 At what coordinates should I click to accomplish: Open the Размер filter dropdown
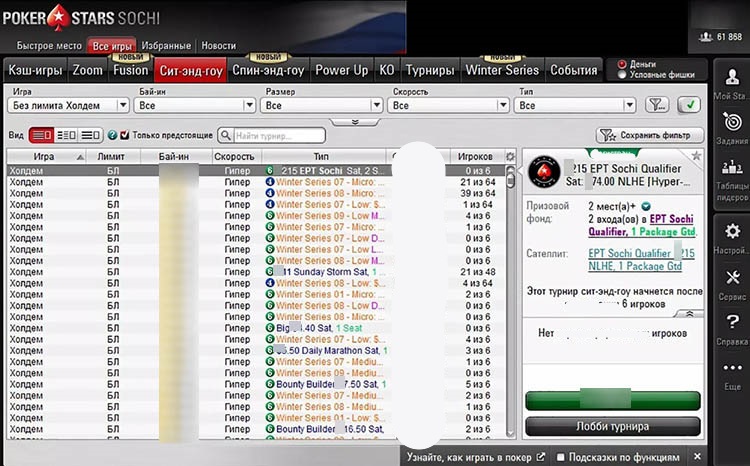point(322,105)
